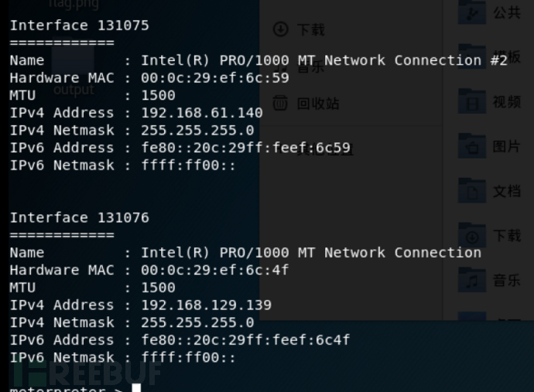The width and height of the screenshot is (534, 392).
Task: Click the IPv6 address ending 6c4f
Action: [245, 340]
